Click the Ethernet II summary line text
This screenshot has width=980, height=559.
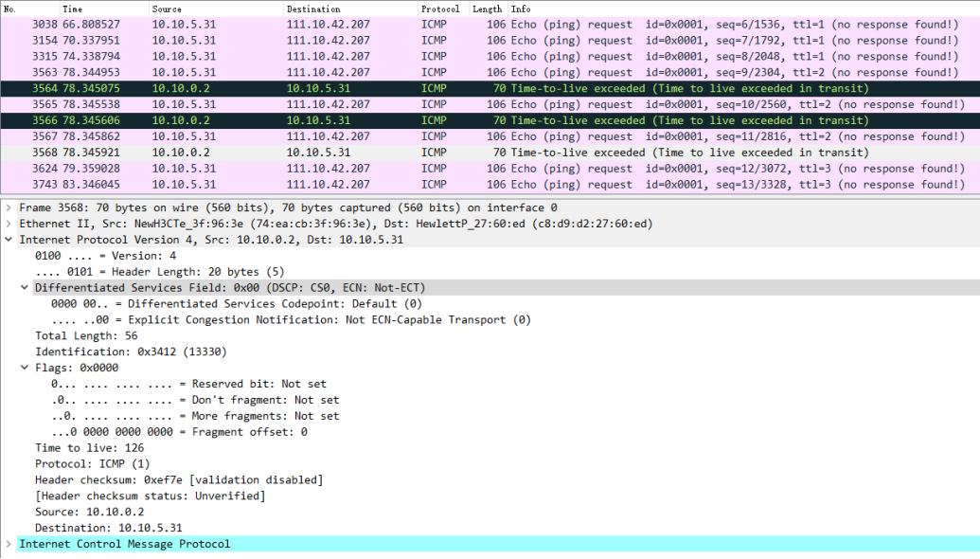coord(335,224)
